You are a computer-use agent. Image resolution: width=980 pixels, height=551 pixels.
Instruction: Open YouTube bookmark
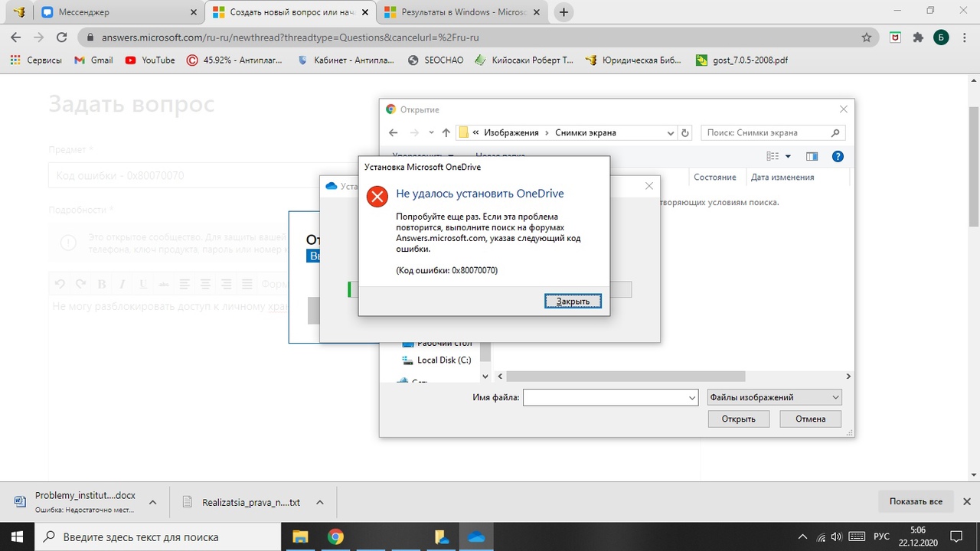pos(150,60)
